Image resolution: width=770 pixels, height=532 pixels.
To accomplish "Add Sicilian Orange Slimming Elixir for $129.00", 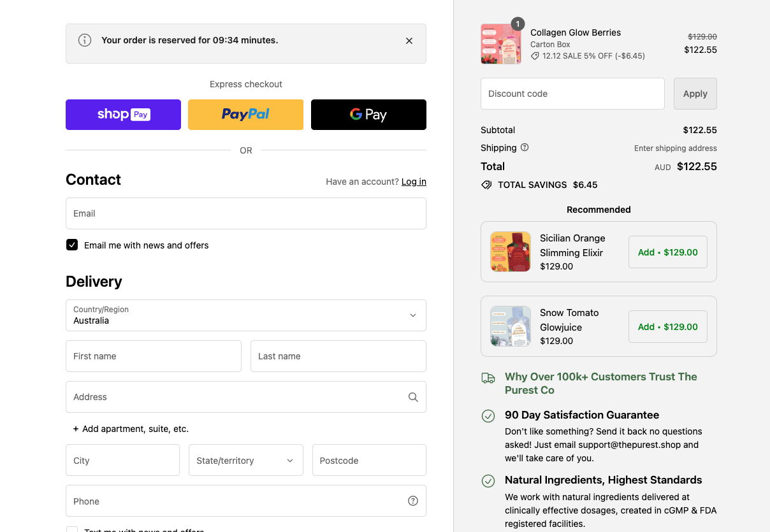I will [x=668, y=252].
